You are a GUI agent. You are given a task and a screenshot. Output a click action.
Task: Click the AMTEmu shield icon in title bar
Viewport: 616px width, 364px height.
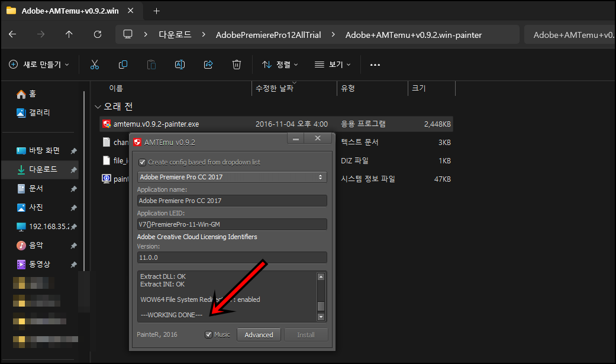coord(137,142)
